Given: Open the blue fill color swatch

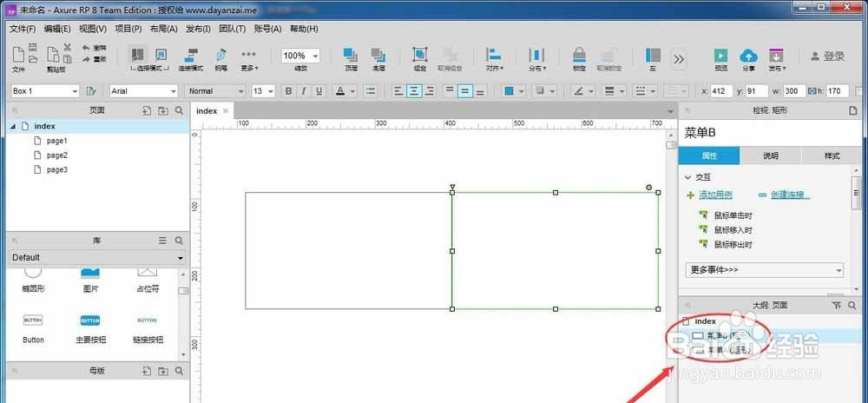Looking at the screenshot, I should [509, 91].
